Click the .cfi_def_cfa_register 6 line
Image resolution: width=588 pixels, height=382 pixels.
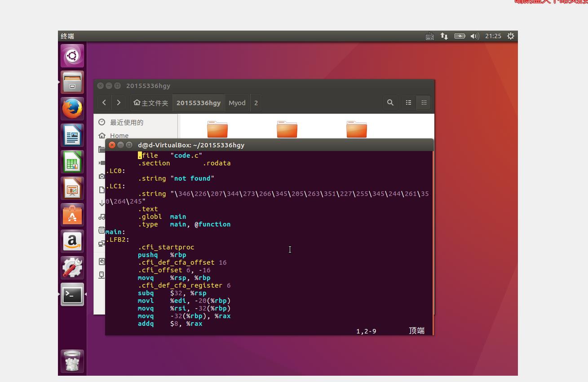tap(184, 285)
